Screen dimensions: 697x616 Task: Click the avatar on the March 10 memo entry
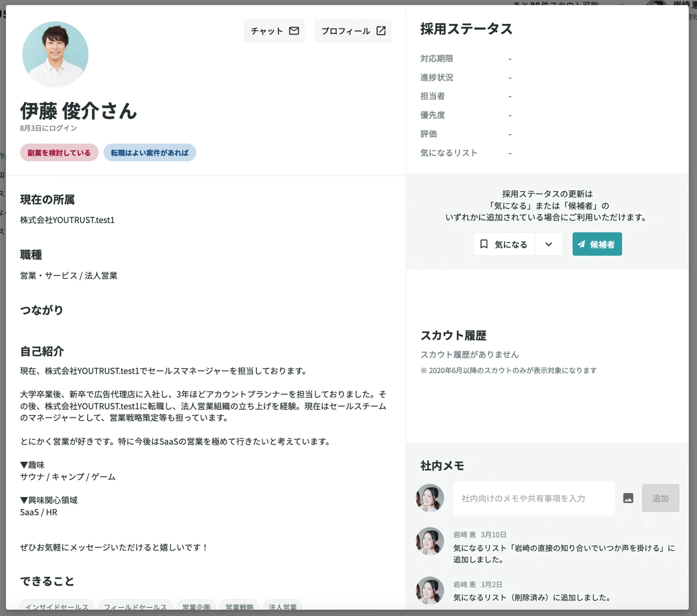[430, 541]
